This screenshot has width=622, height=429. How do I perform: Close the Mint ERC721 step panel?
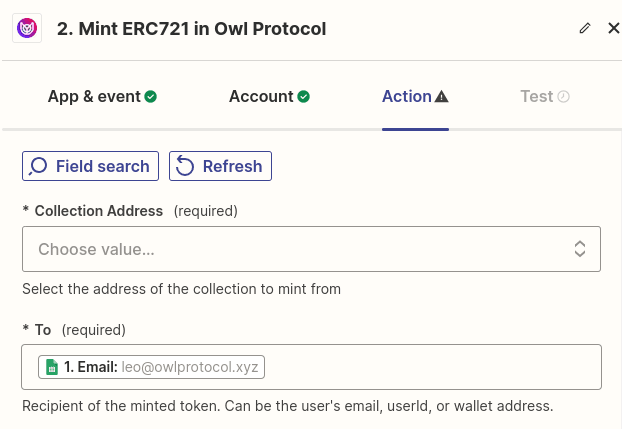click(x=613, y=28)
